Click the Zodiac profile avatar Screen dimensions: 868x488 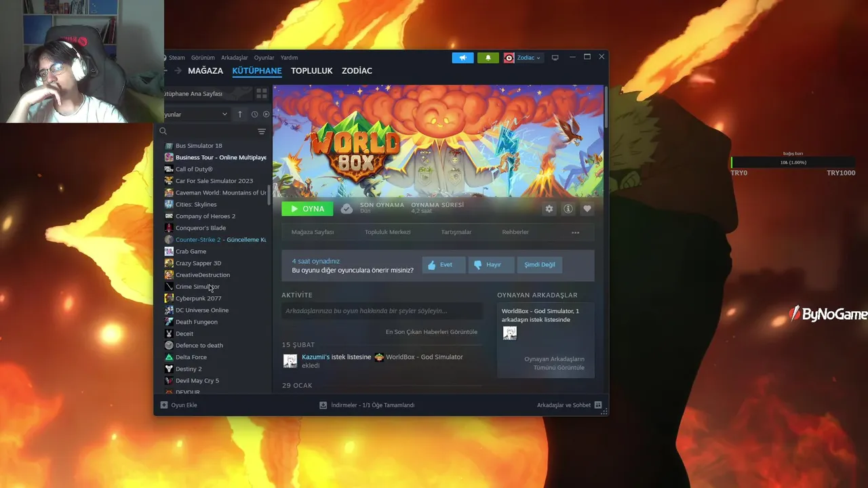coord(509,58)
